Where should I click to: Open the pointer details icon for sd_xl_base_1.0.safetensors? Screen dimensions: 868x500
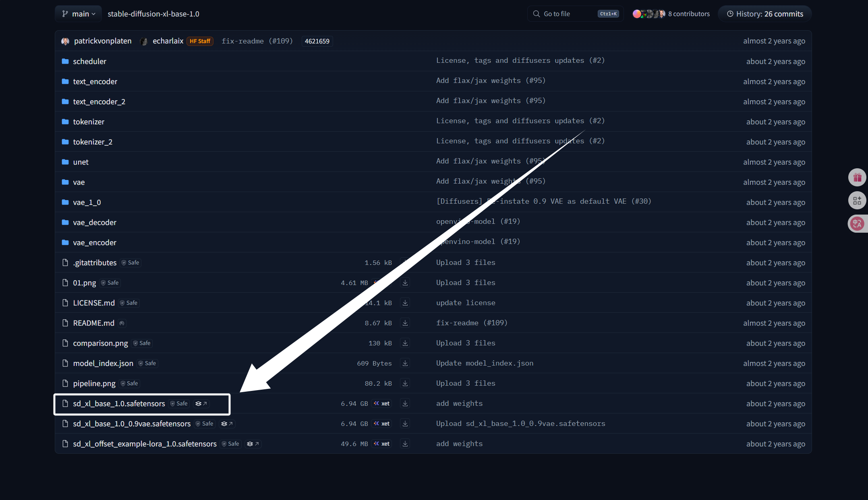201,403
